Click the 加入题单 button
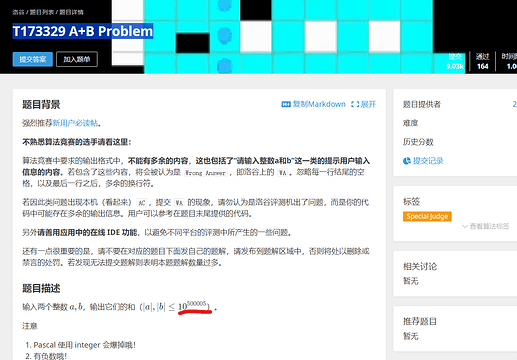Screen dimensions: 517x360 click(77, 59)
